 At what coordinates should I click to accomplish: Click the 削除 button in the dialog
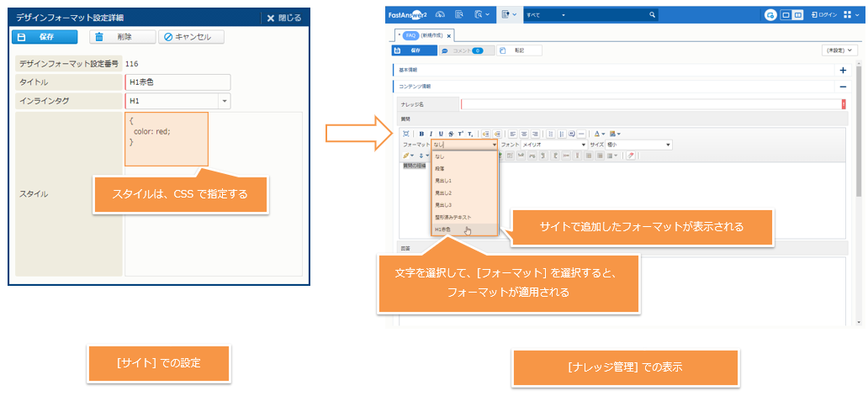(x=123, y=37)
